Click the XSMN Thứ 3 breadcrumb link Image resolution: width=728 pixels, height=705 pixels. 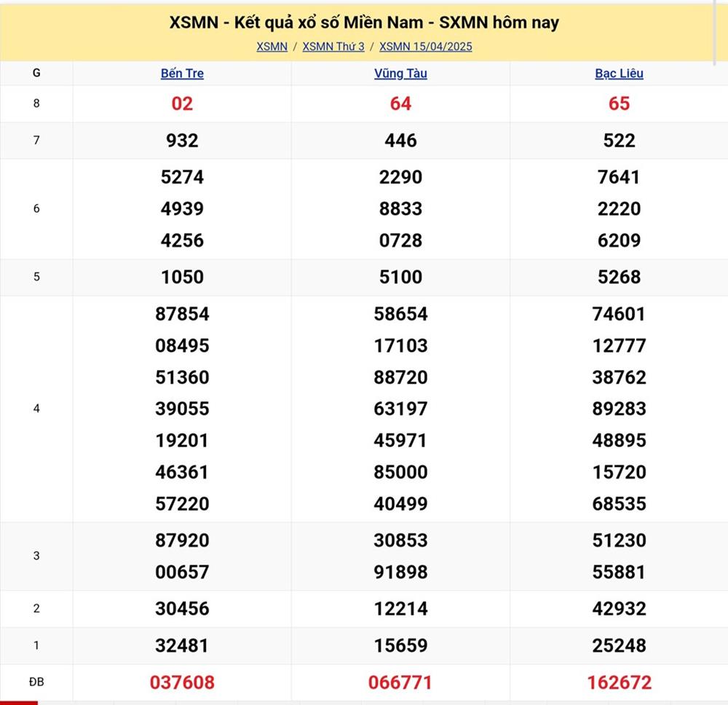tap(333, 47)
